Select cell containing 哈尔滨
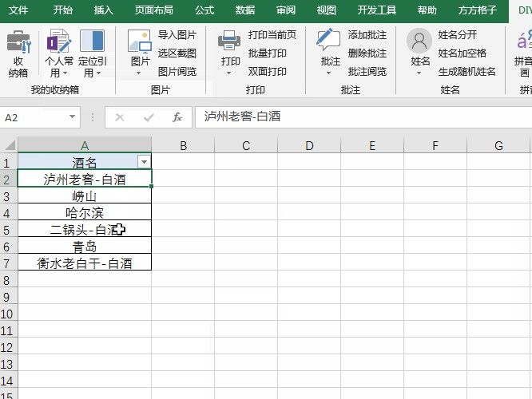Viewport: 532px width, 399px height. 85,212
